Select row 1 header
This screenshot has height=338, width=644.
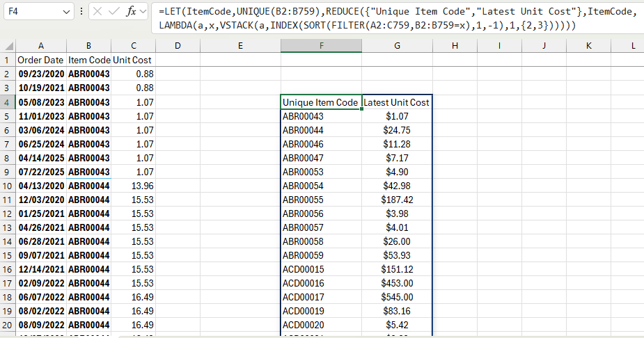[8, 60]
